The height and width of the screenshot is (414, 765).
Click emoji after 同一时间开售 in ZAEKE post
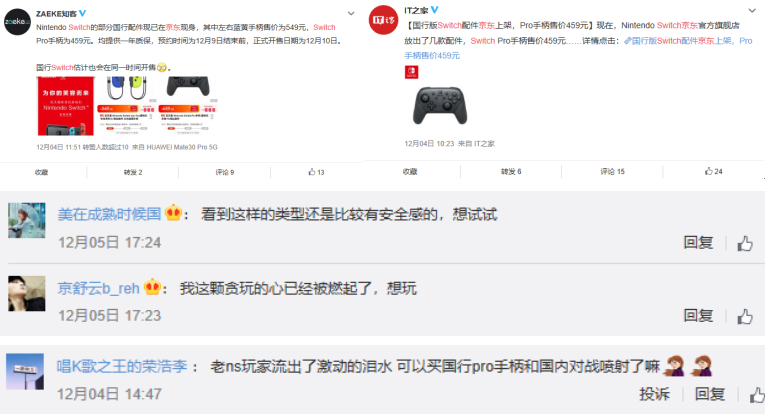[162, 67]
